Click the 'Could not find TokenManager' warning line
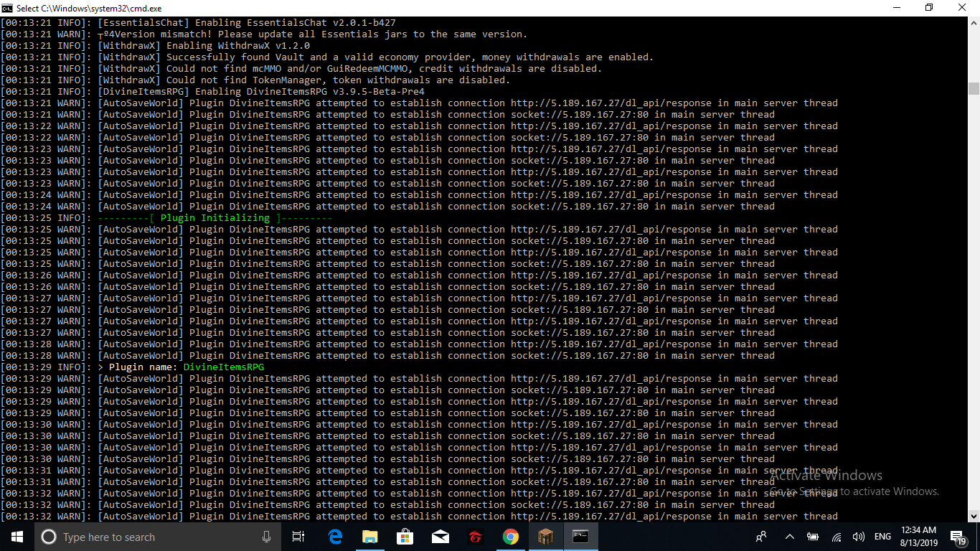Screen dimensions: 980x551 [255, 80]
